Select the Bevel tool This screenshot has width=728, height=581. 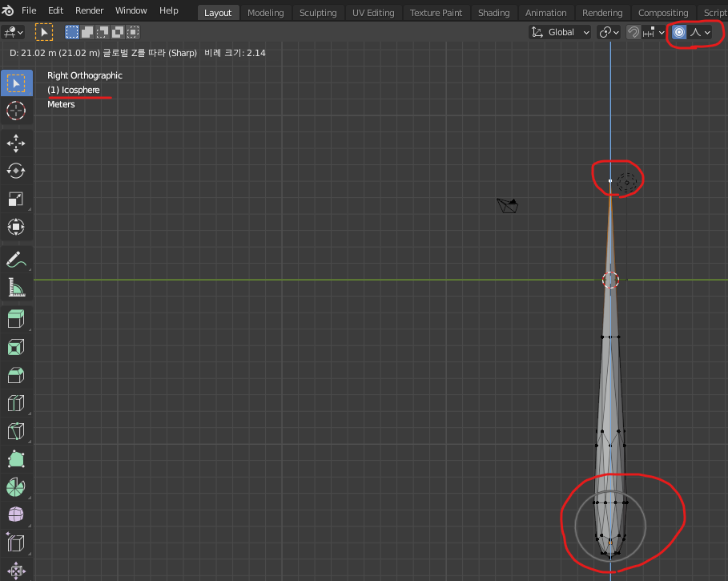(16, 375)
